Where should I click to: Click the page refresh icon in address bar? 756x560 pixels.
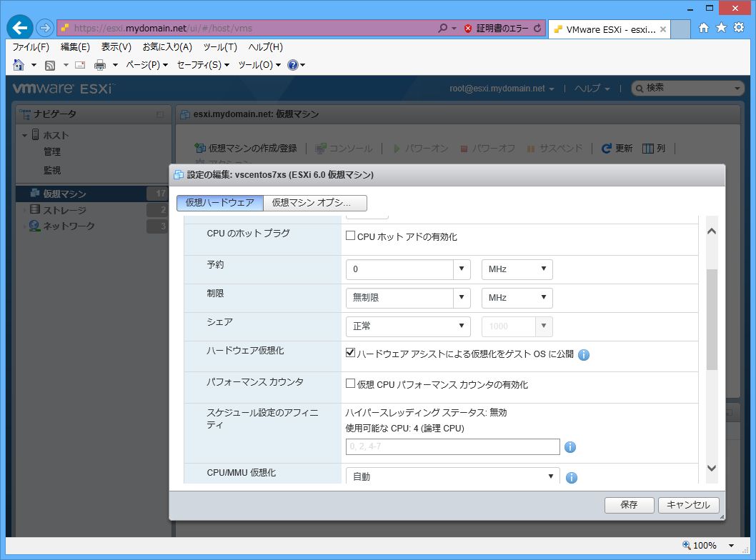tap(537, 29)
